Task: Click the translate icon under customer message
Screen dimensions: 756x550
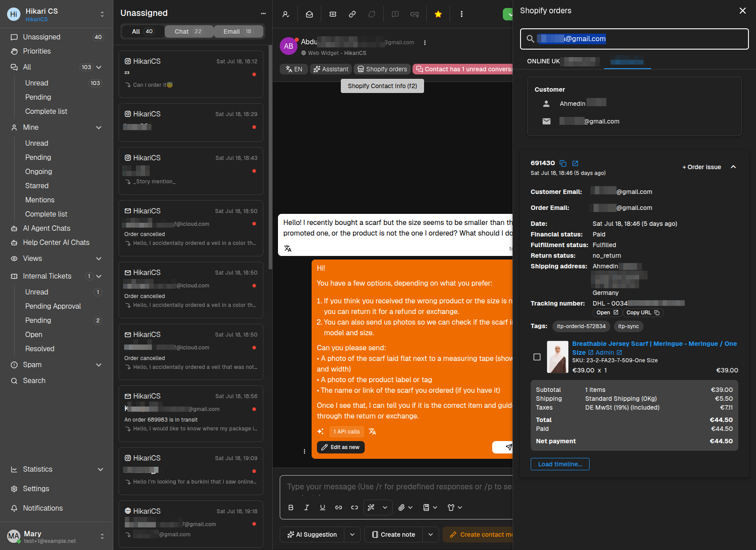Action: point(288,248)
